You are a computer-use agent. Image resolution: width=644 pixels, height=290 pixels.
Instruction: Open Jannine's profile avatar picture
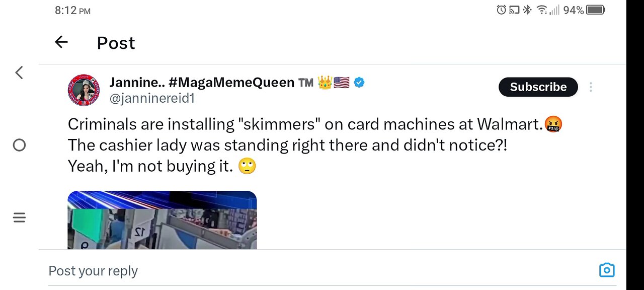(84, 90)
